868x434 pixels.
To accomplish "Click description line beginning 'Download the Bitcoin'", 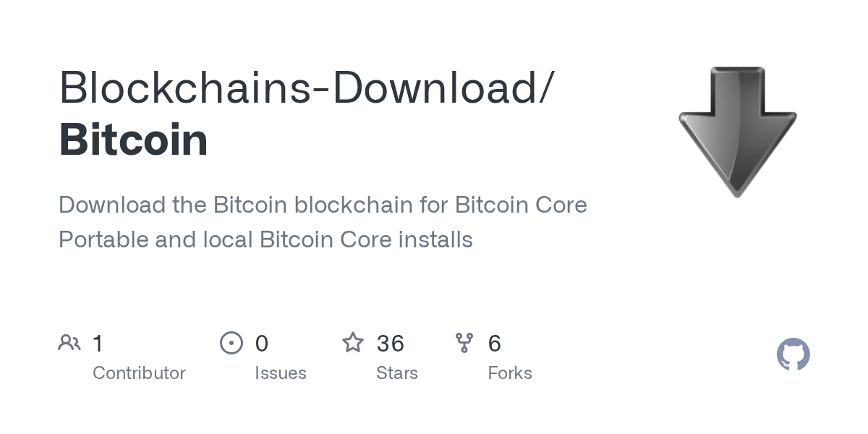I will (323, 205).
